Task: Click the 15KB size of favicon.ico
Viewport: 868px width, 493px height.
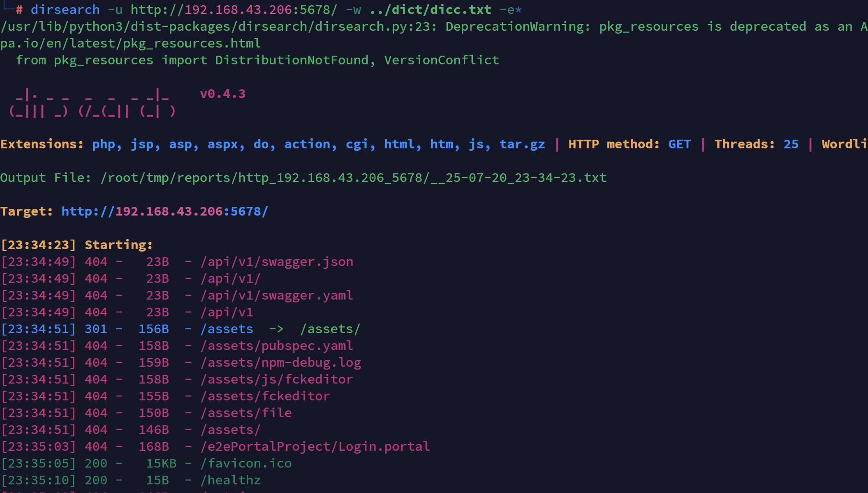Action: [161, 463]
